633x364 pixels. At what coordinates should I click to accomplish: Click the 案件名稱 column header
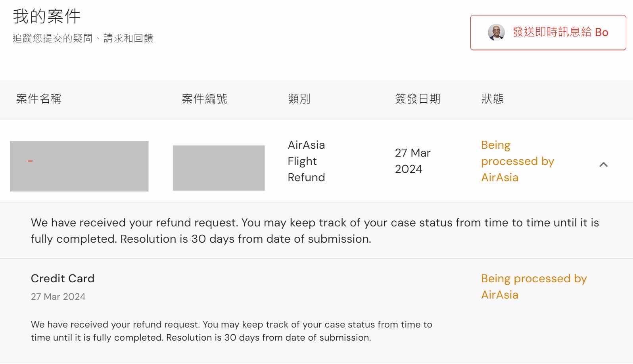pyautogui.click(x=39, y=99)
